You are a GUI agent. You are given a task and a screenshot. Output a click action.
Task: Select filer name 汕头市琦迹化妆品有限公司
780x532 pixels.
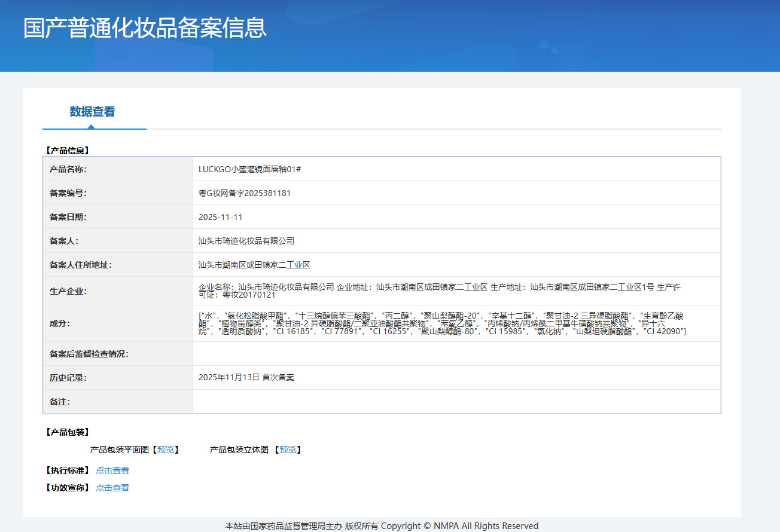246,241
